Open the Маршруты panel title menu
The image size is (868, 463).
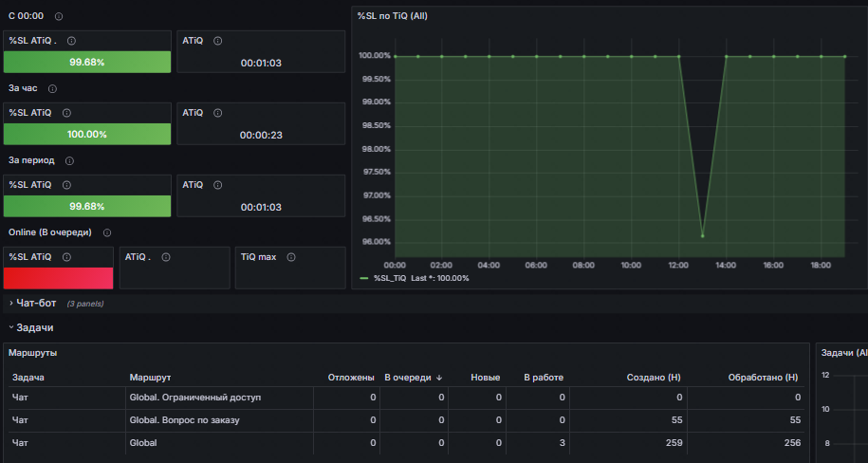point(32,353)
